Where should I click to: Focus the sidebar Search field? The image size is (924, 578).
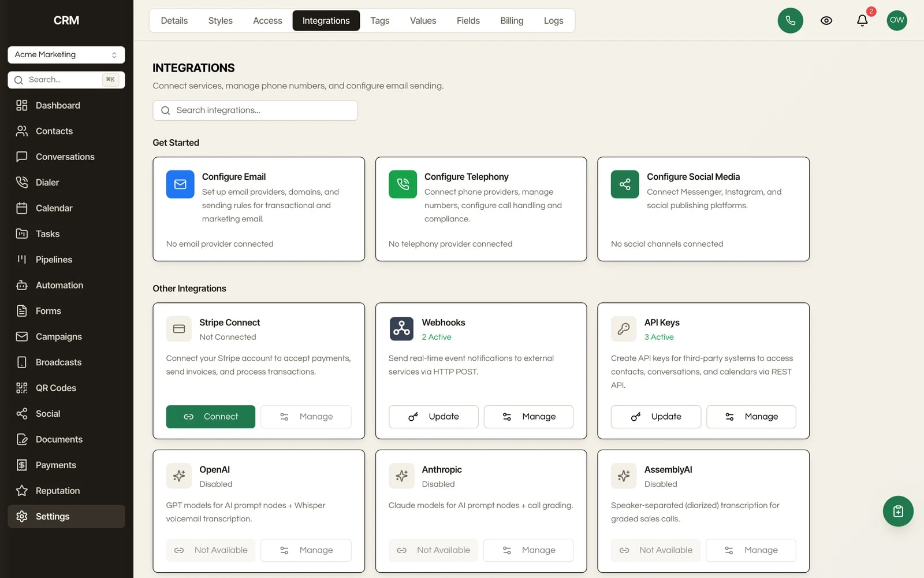66,80
